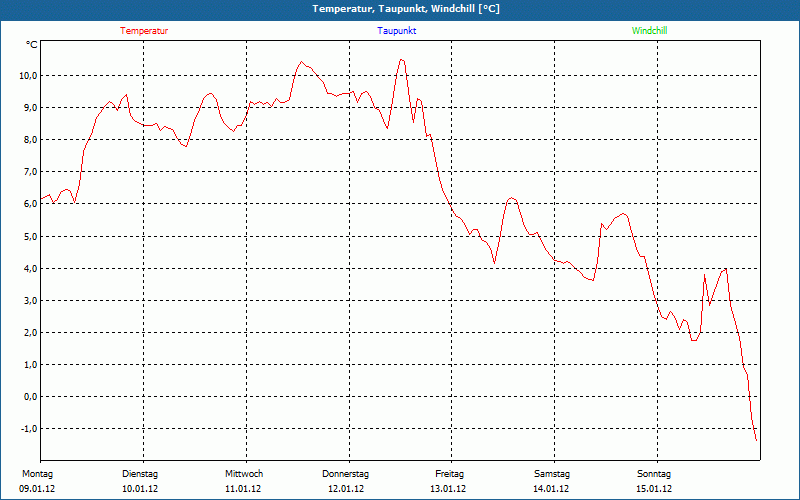Click the 2,0 y-axis value
The image size is (800, 500).
(30, 333)
